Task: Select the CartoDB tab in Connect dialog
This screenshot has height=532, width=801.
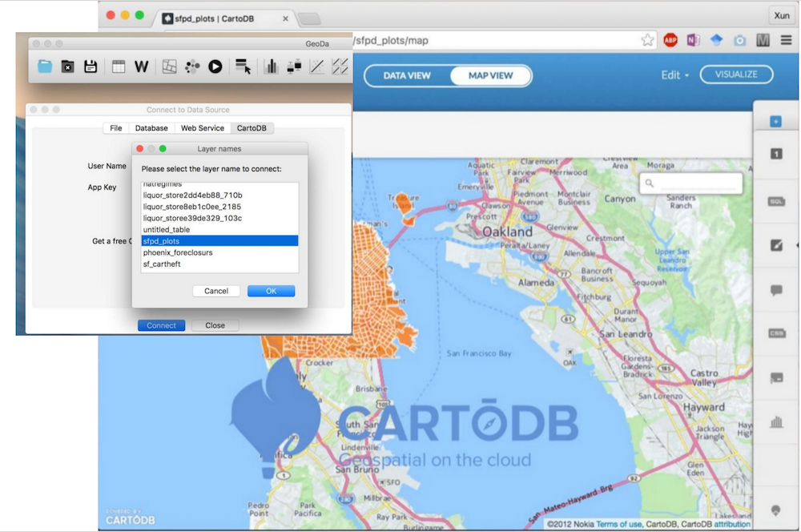Action: point(252,127)
